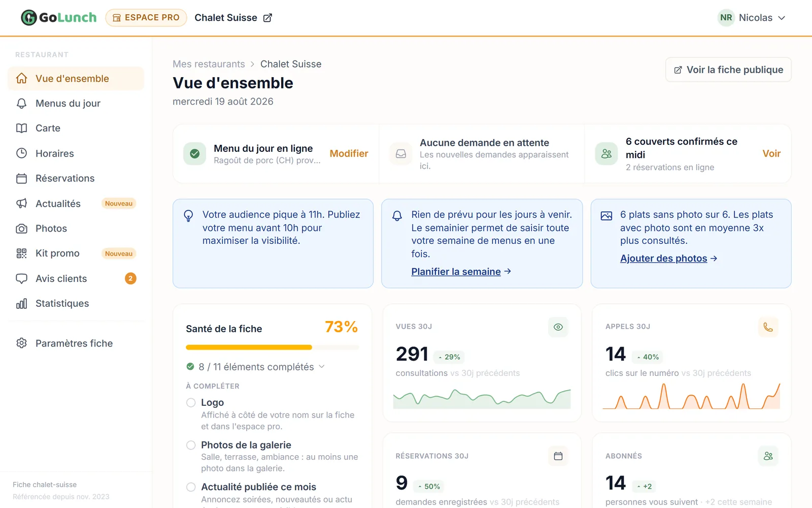Navigate to Horaires
Viewport: 812px width, 508px height.
76,153
